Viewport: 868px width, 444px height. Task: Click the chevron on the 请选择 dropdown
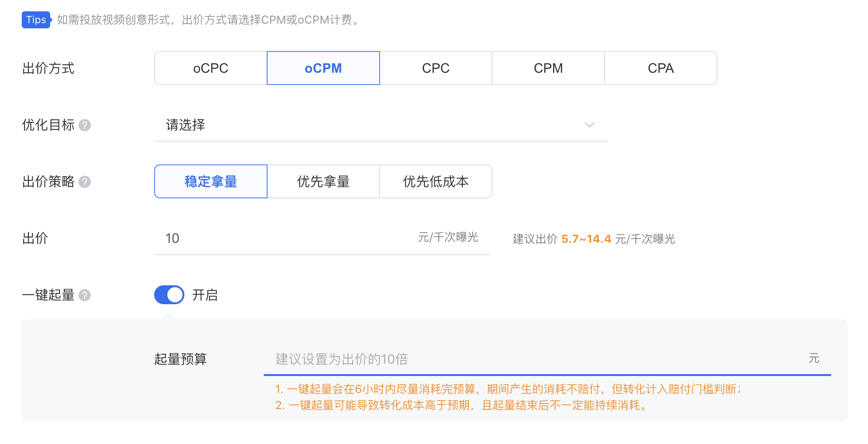click(x=589, y=125)
